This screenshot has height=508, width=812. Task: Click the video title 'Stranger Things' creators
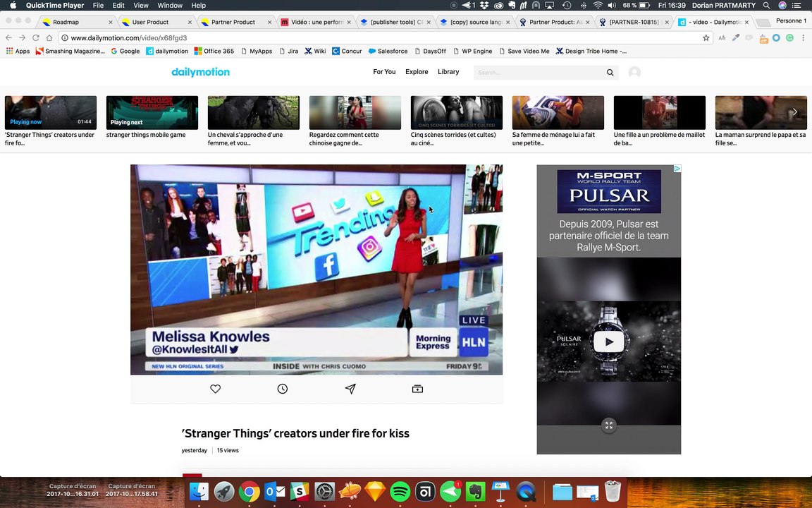(295, 433)
